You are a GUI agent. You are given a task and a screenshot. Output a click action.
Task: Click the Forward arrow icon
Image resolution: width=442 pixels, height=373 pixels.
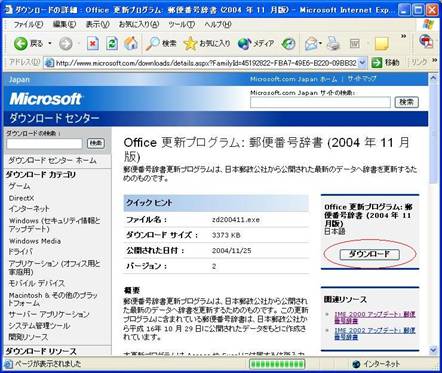(66, 44)
